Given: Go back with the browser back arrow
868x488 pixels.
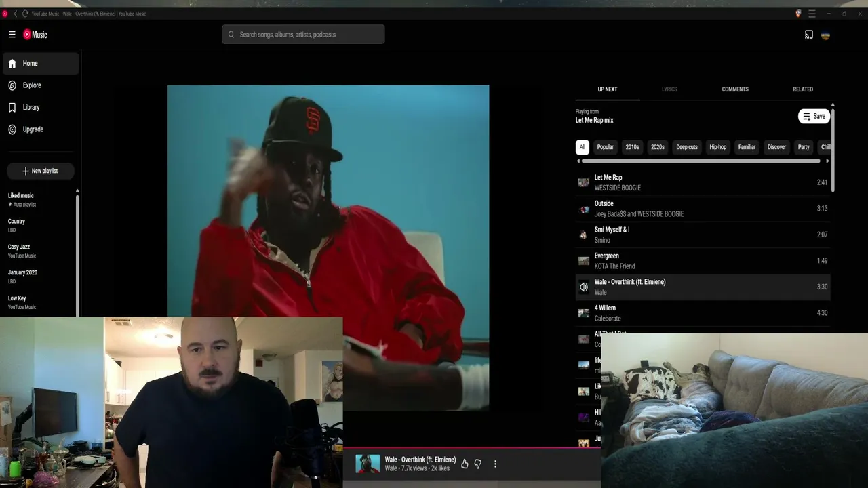Looking at the screenshot, I should click(16, 14).
